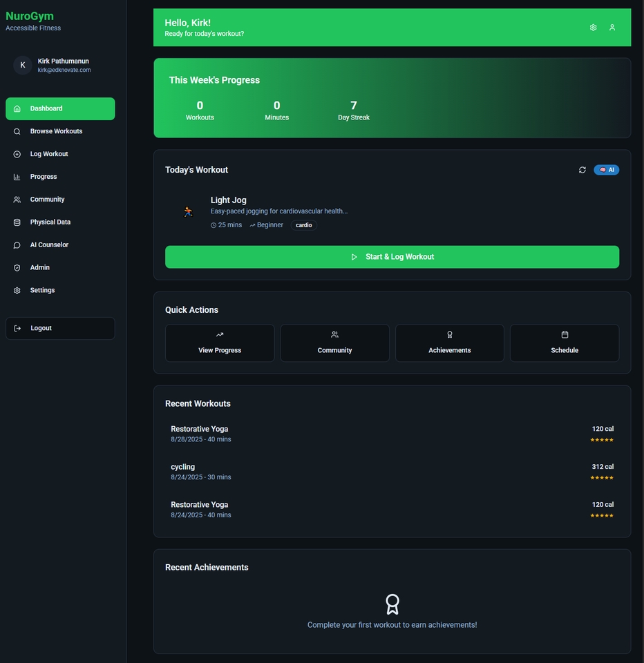644x663 pixels.
Task: Click the Dashboard home icon in sidebar
Action: tap(17, 108)
